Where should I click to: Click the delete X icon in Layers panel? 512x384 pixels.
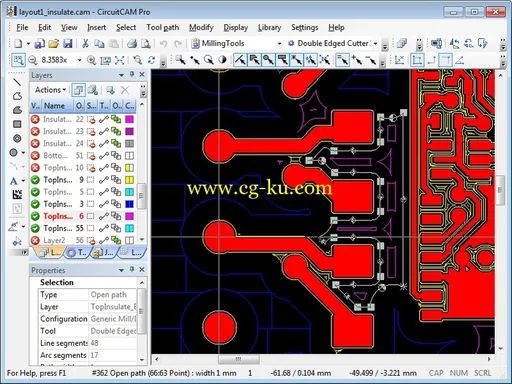125,90
